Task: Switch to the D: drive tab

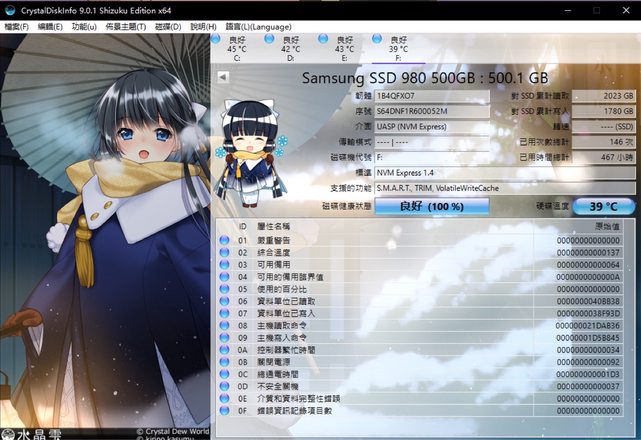Action: (x=290, y=48)
